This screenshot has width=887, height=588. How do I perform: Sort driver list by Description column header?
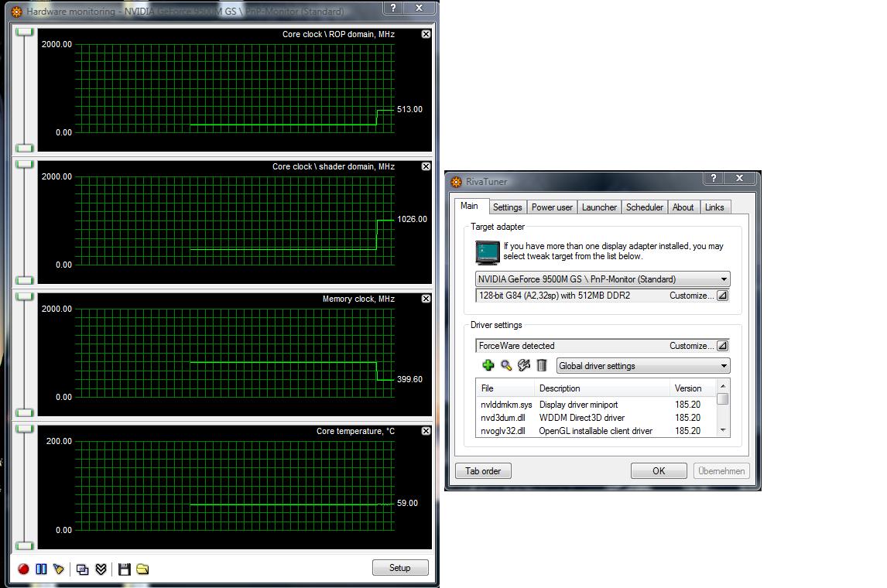pyautogui.click(x=602, y=388)
